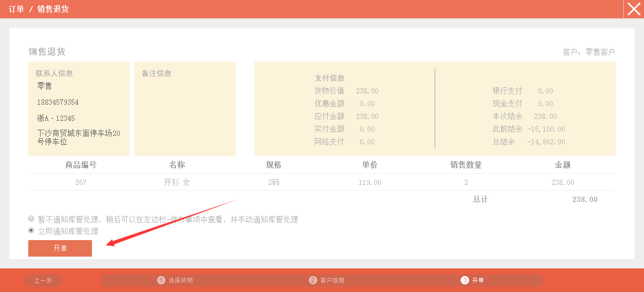This screenshot has width=644, height=292.
Task: Close the sales return dialog with the X
Action: (x=634, y=9)
